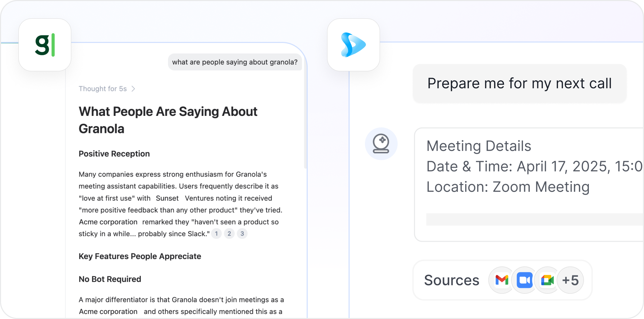Open the Zoom source icon
644x319 pixels.
(525, 280)
